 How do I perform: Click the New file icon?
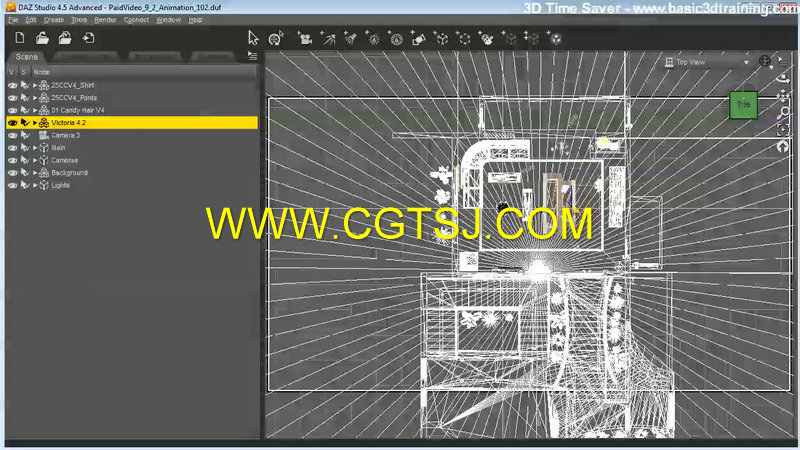pos(20,38)
